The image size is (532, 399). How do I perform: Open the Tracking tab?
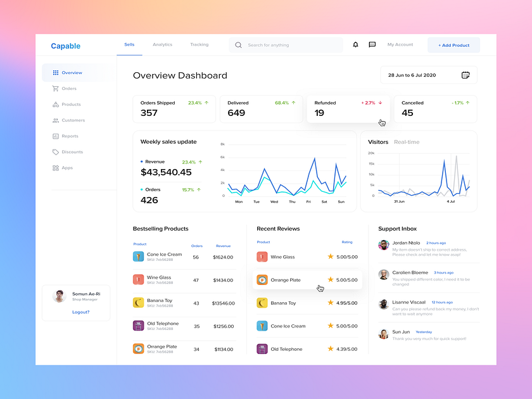[199, 44]
